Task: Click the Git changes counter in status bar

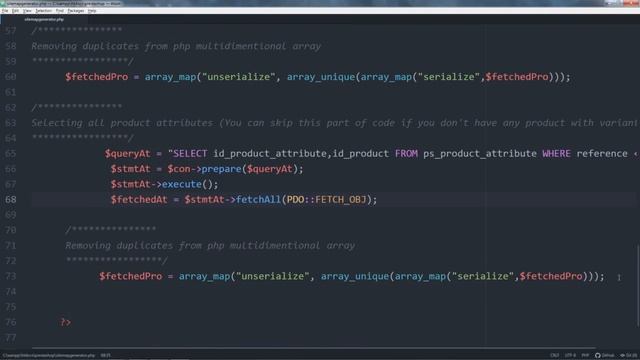Action: point(629,355)
